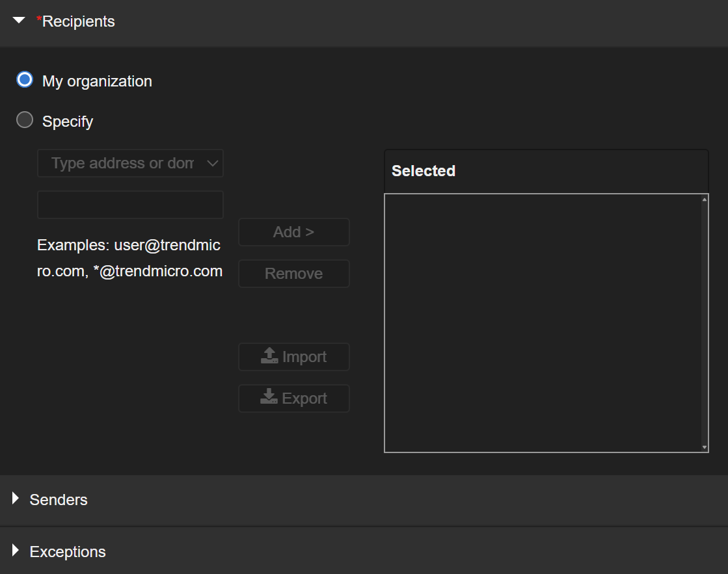
Task: Choose the Specify radio button
Action: click(25, 120)
